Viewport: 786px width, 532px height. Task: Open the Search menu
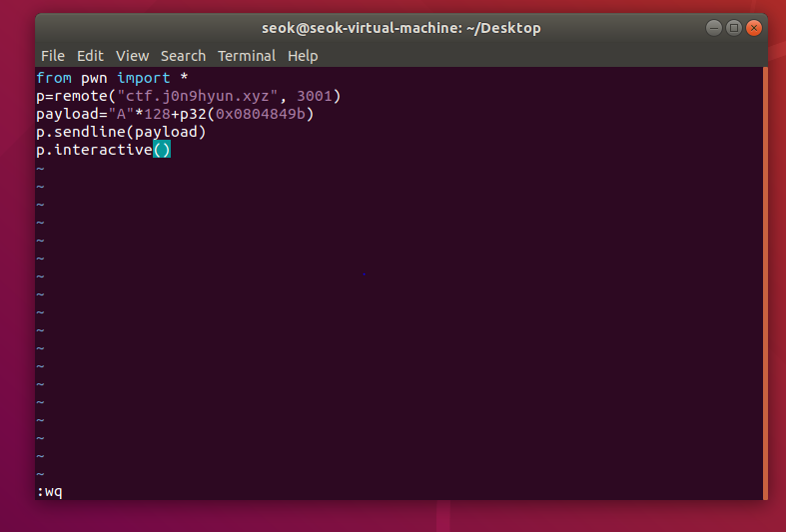pos(183,56)
